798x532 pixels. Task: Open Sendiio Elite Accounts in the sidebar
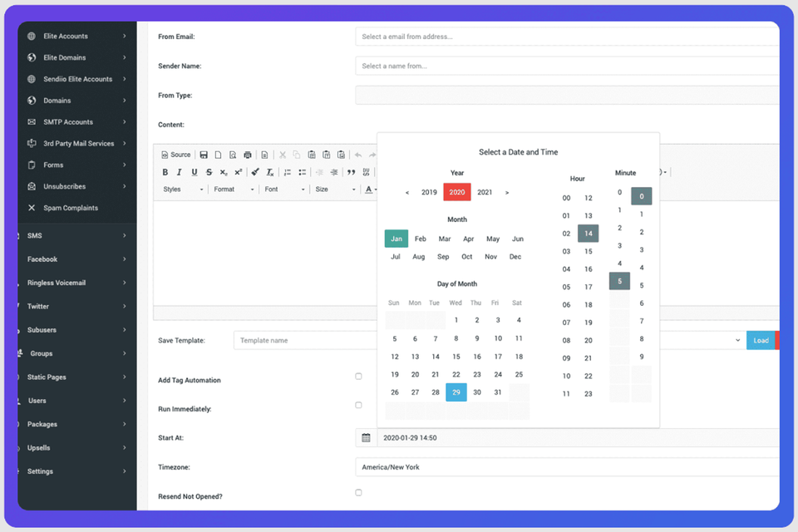click(76, 79)
